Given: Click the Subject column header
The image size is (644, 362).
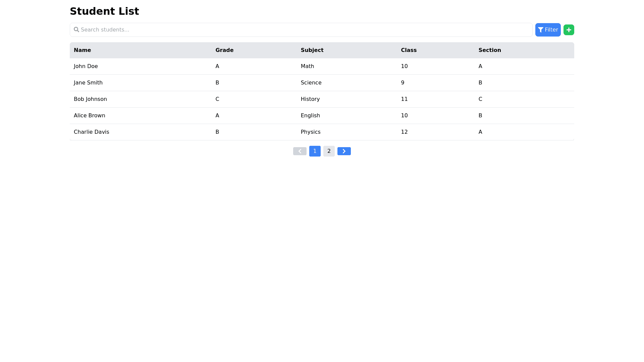Looking at the screenshot, I should [312, 50].
